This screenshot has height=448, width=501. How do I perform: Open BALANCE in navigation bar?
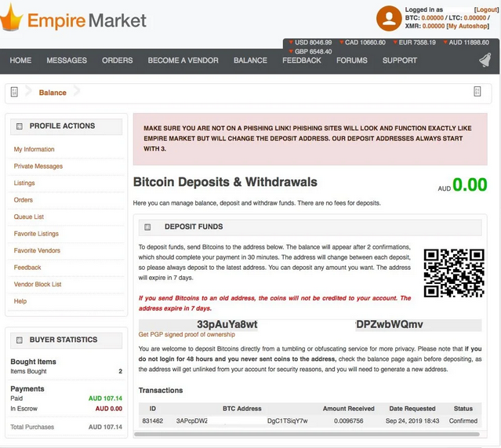pos(250,60)
